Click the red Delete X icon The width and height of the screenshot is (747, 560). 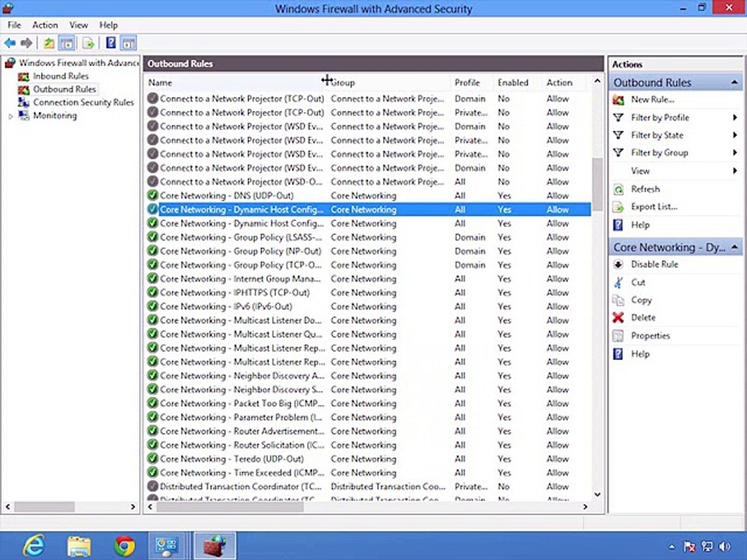pos(619,317)
